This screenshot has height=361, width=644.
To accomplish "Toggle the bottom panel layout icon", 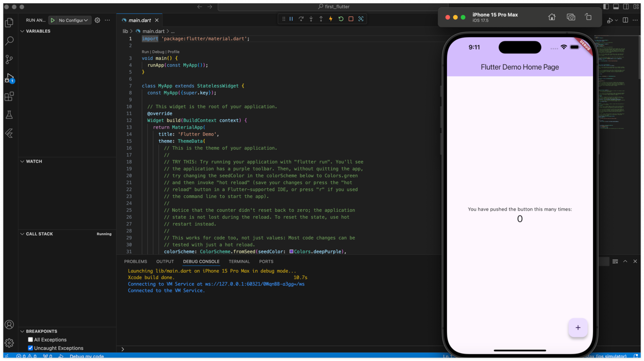I will [616, 6].
